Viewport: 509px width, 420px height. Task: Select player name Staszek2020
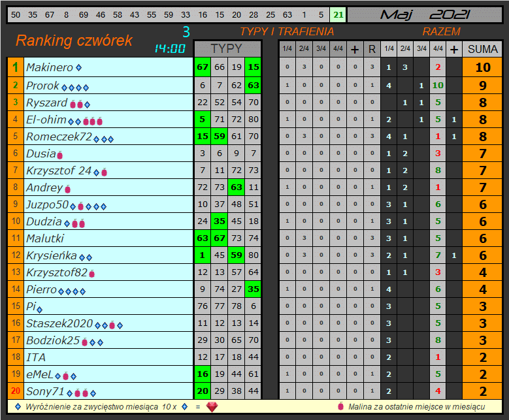pos(59,323)
